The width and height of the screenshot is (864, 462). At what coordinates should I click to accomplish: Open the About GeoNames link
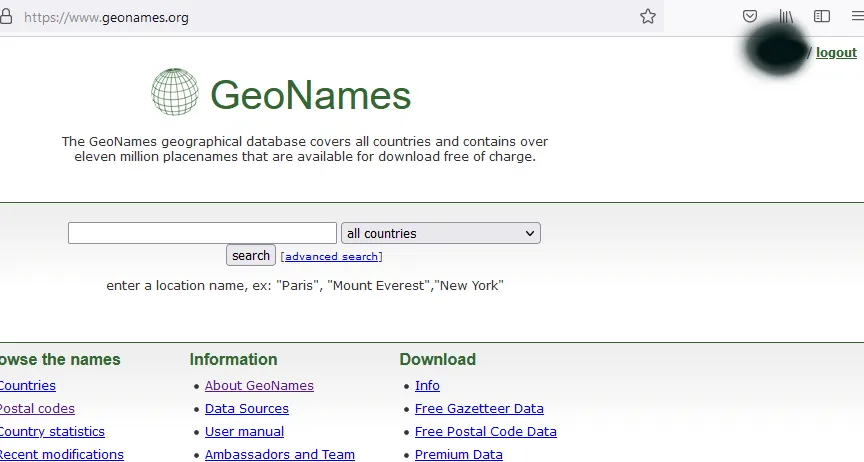pyautogui.click(x=259, y=385)
